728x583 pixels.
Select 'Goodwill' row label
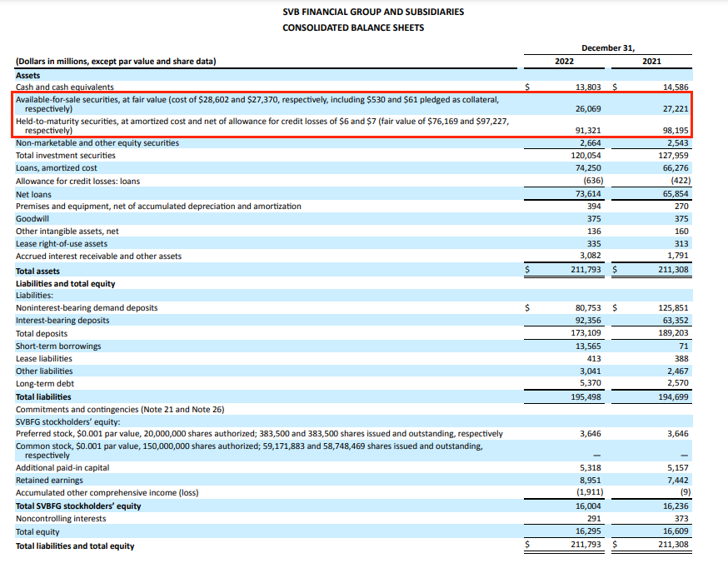(32, 218)
